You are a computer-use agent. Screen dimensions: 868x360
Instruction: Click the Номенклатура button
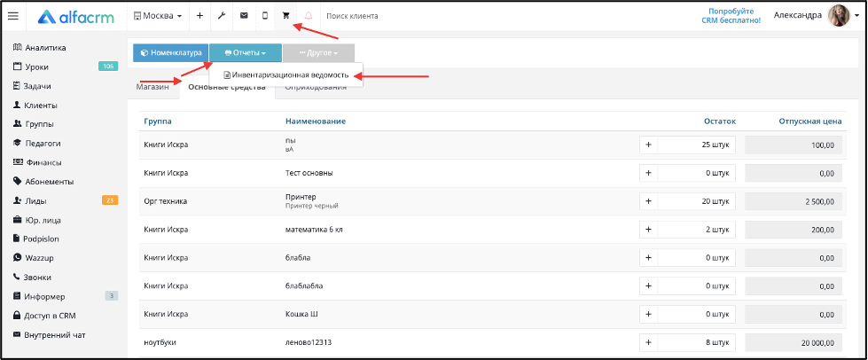click(170, 53)
